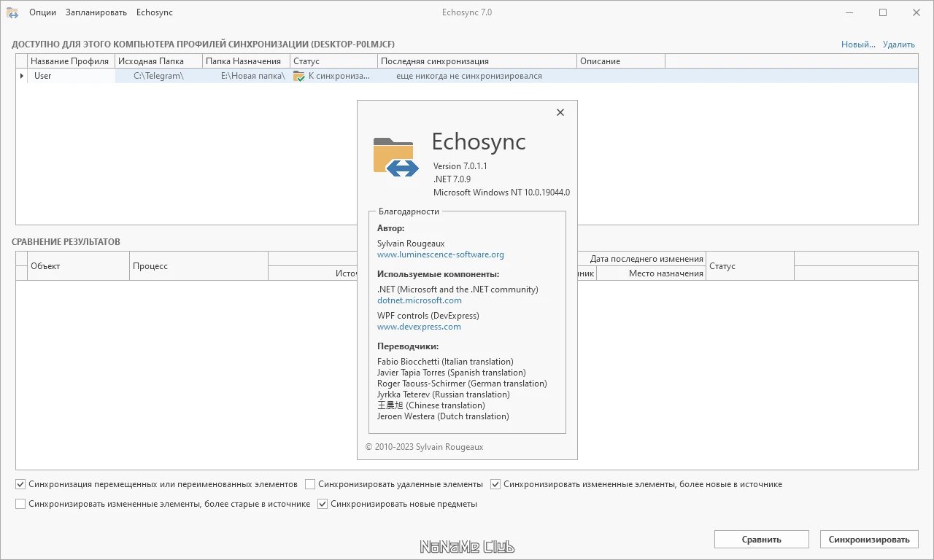
Task: Sort by Исходная Папка column header
Action: pos(159,61)
